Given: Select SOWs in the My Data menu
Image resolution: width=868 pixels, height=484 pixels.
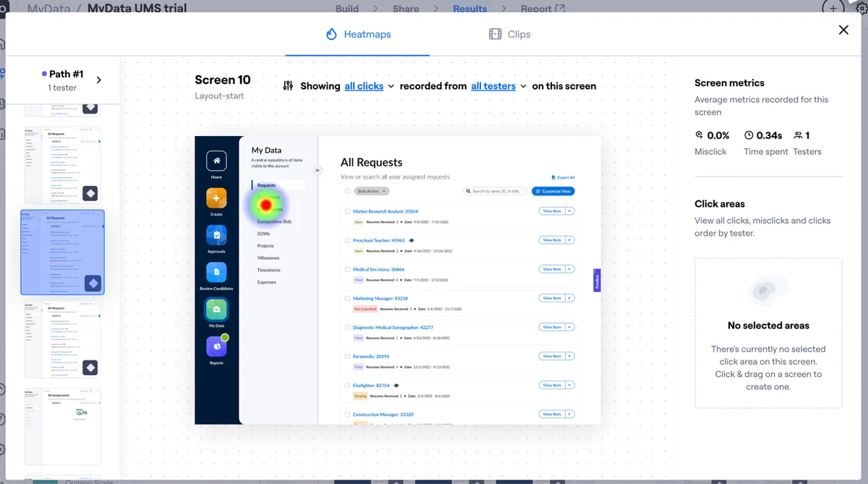Looking at the screenshot, I should click(263, 234).
